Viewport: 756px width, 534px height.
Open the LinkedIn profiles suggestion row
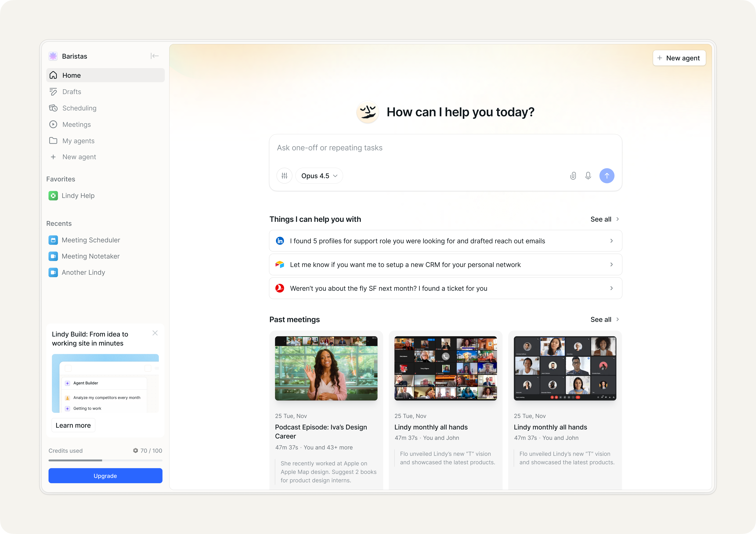(446, 241)
